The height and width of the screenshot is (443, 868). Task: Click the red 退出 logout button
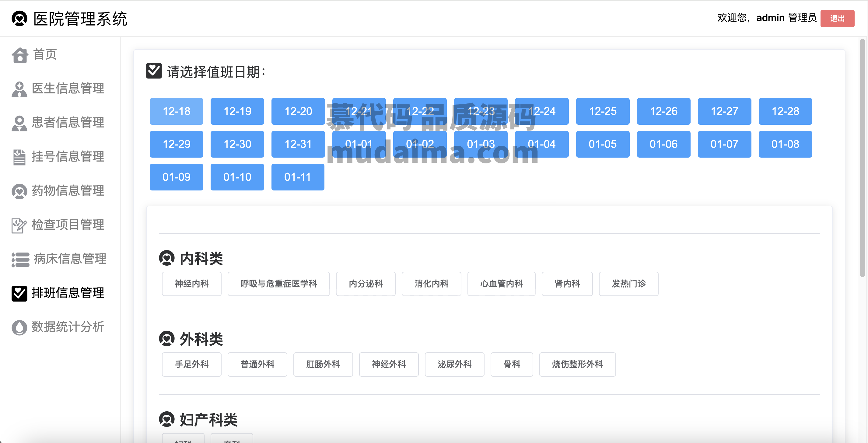pyautogui.click(x=837, y=18)
